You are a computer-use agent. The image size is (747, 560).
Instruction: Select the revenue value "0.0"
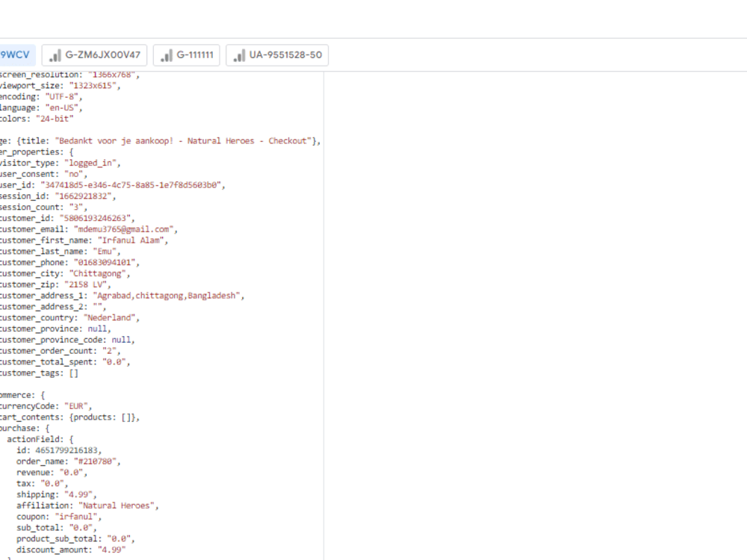71,473
